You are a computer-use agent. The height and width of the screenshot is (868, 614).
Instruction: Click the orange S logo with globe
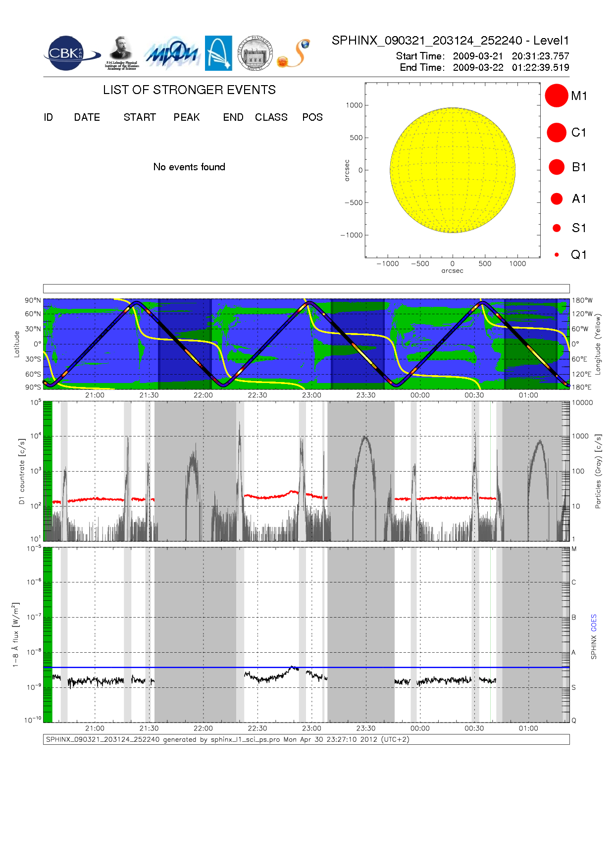294,53
